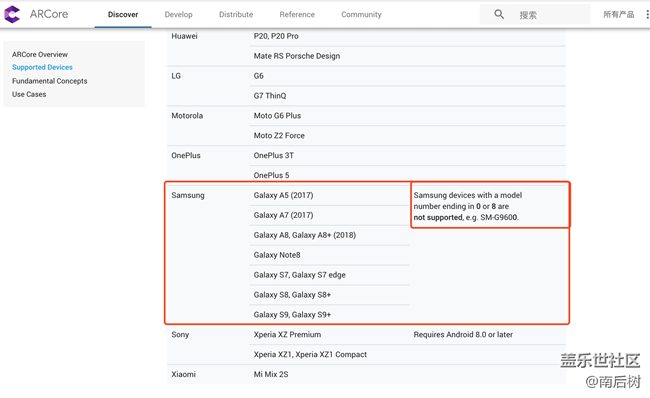Click the search magnifier icon
This screenshot has width=650, height=398.
[499, 15]
